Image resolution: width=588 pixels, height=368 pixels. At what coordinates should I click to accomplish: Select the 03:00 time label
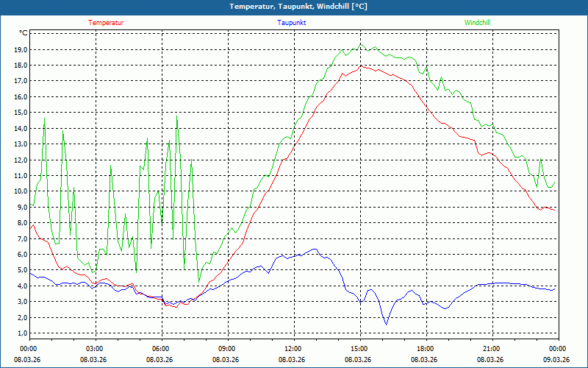(x=95, y=349)
